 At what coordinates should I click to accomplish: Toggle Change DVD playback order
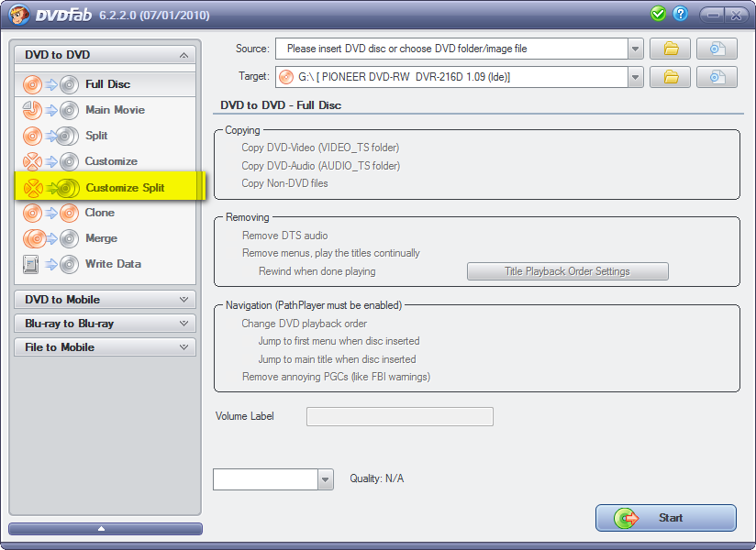pyautogui.click(x=305, y=324)
